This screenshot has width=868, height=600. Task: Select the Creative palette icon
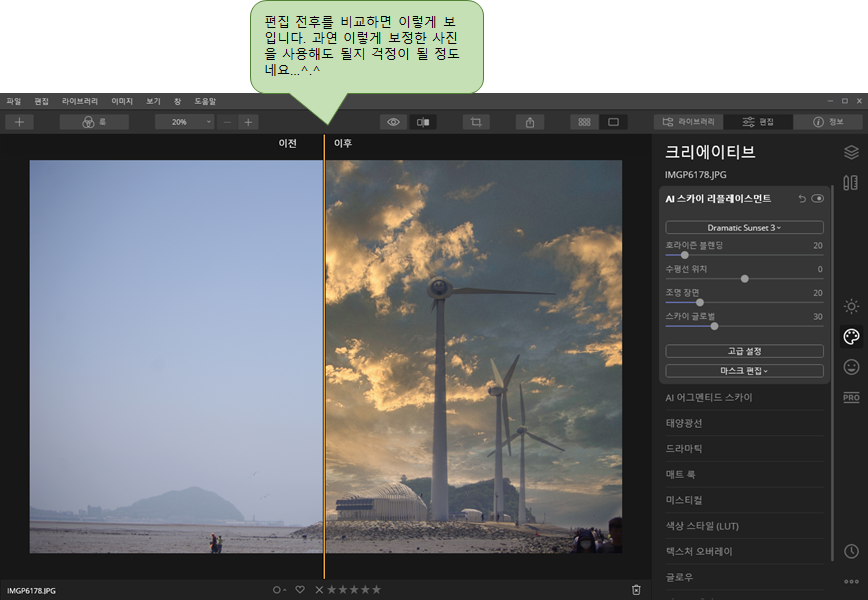click(x=851, y=337)
